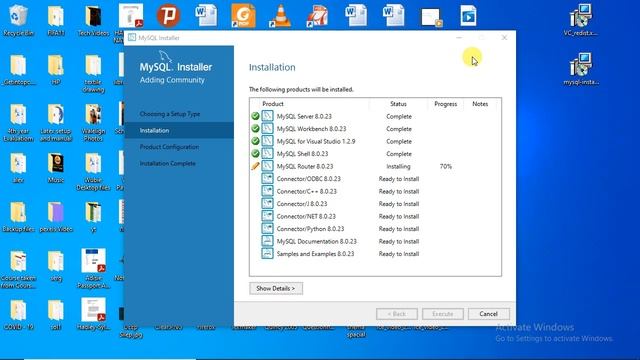Image resolution: width=640 pixels, height=360 pixels.
Task: Click the Execute button
Action: [443, 314]
